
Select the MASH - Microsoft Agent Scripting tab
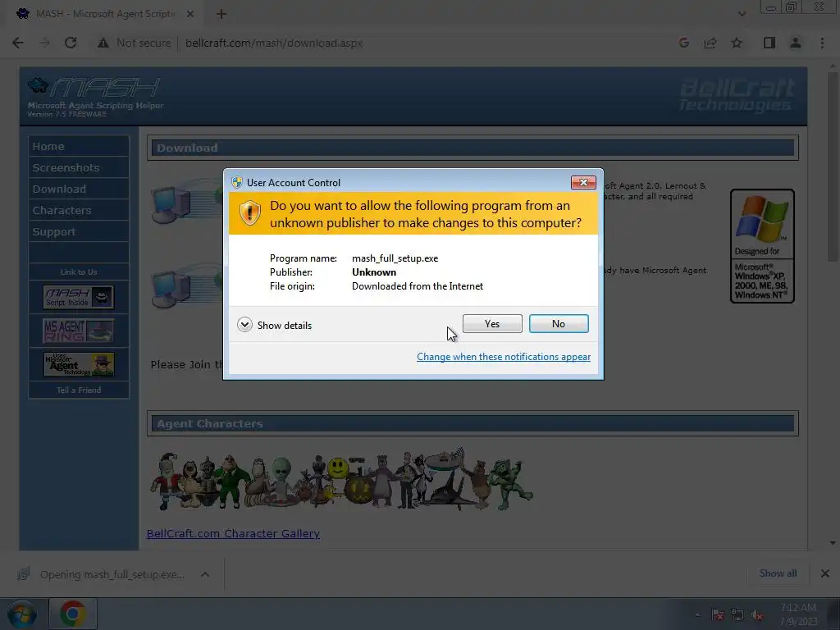(x=104, y=14)
